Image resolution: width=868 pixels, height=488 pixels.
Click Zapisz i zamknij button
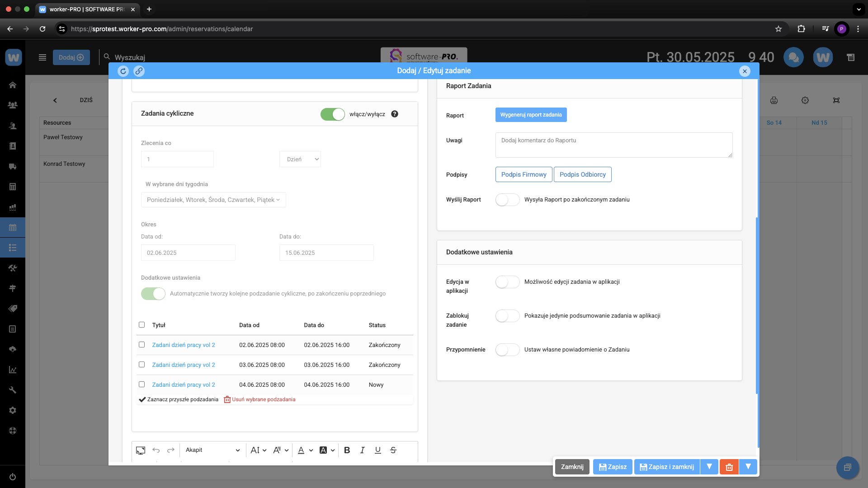click(x=667, y=467)
